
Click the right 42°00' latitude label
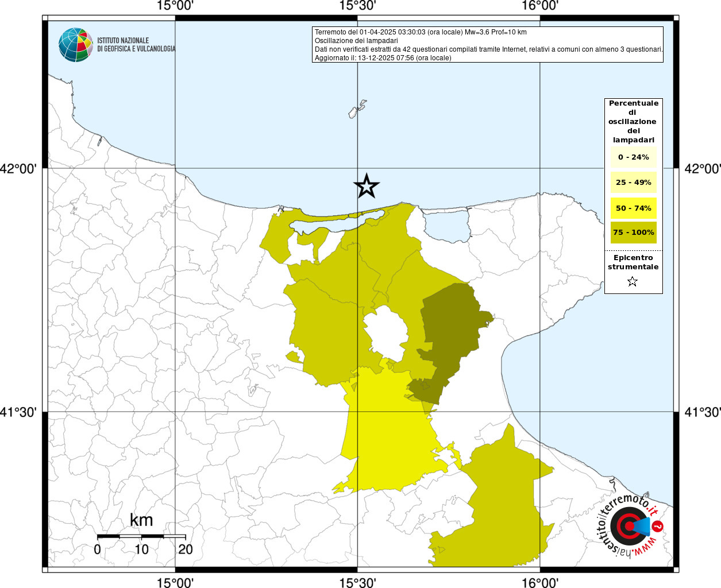(702, 169)
